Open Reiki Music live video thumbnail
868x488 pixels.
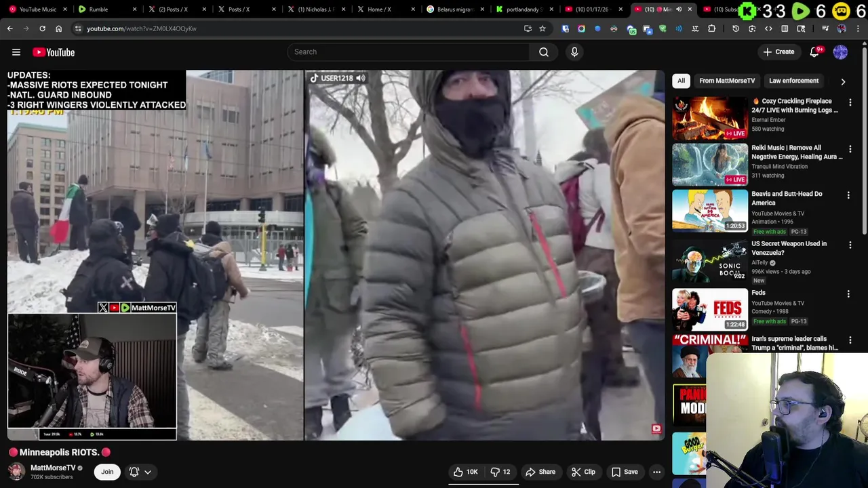[710, 165]
